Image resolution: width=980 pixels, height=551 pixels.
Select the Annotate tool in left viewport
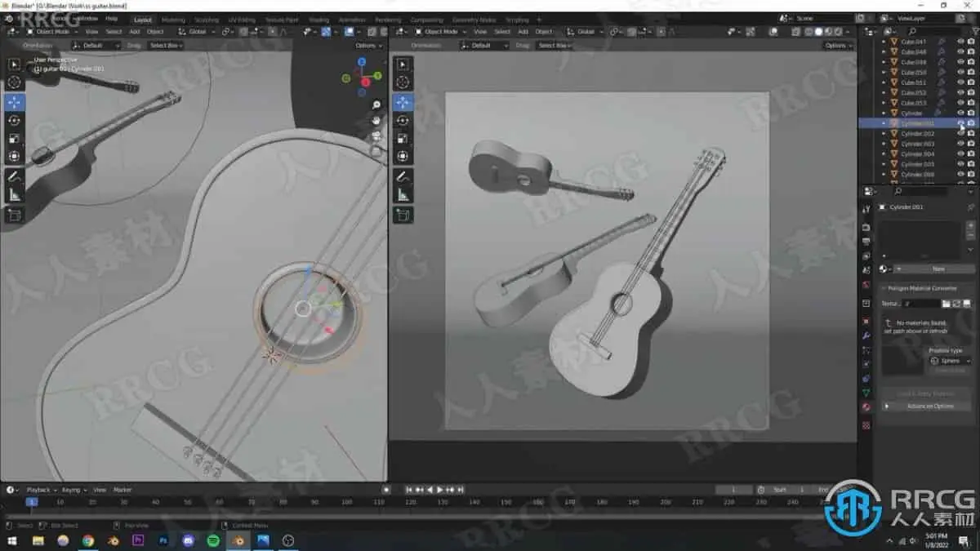(15, 176)
